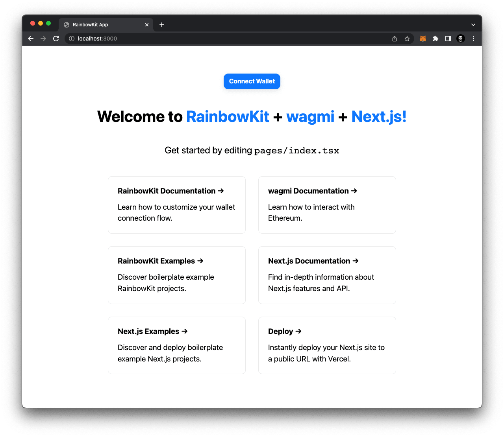Open RainbowKit Examples card
Screen dimensions: 504x437
(177, 275)
